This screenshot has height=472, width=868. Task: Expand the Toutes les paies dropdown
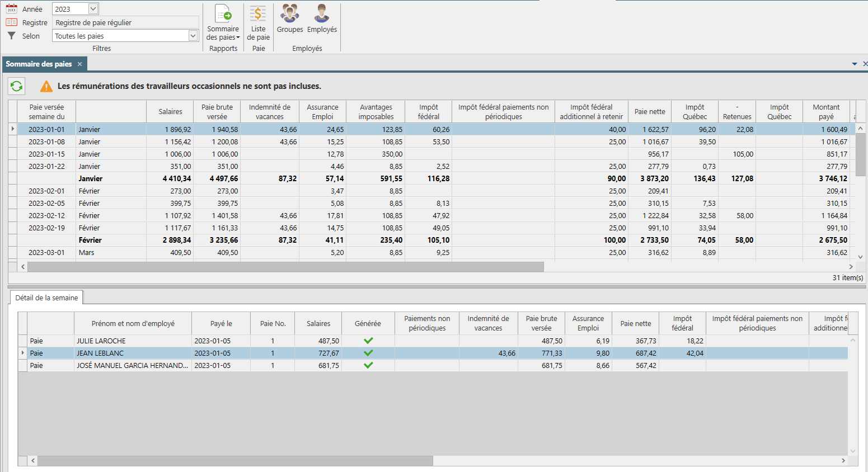[193, 36]
